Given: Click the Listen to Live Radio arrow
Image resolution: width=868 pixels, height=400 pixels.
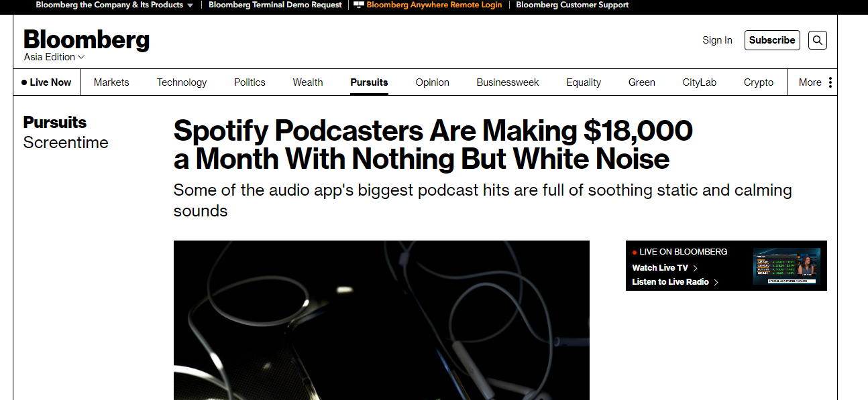Looking at the screenshot, I should tap(716, 282).
